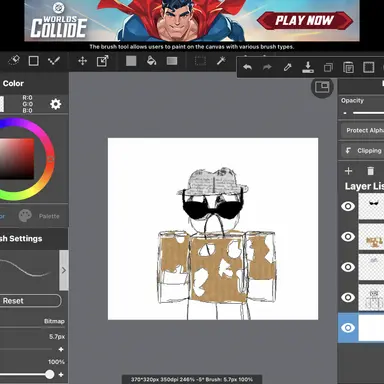Click the canvas info status bar text
The height and width of the screenshot is (384, 384).
[x=192, y=379]
